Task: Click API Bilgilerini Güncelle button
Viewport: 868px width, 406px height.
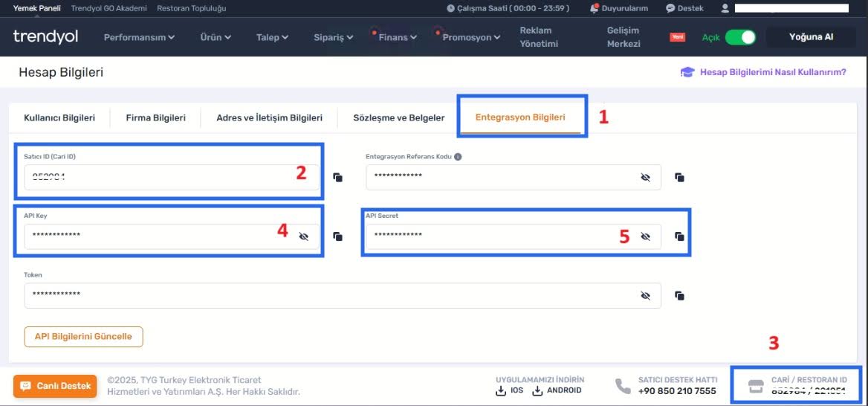Action: 83,337
